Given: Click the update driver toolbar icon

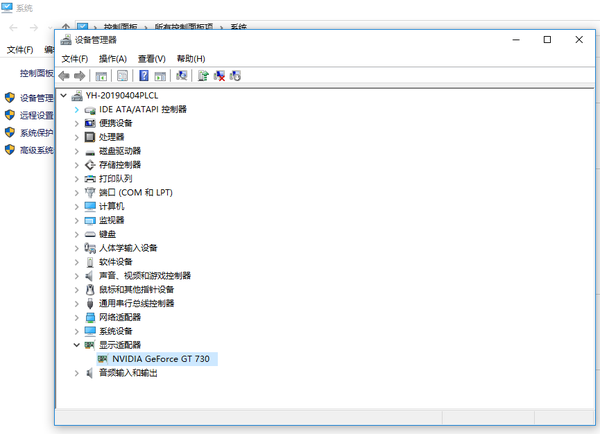Looking at the screenshot, I should coord(203,76).
